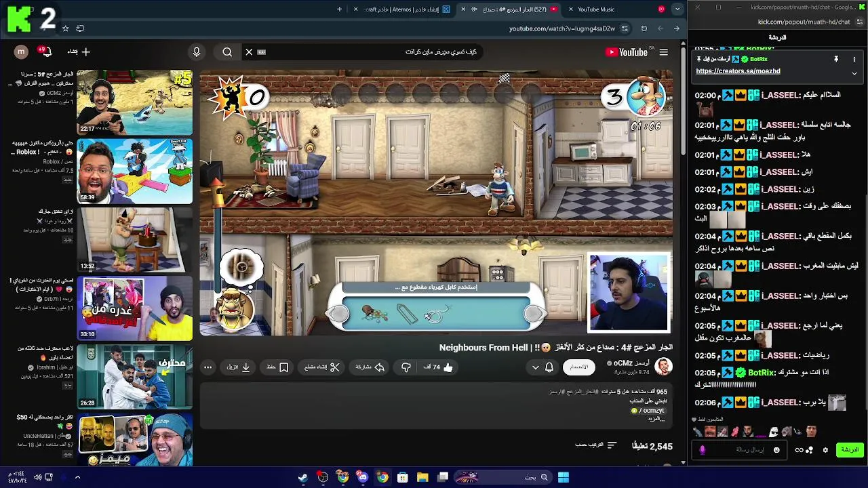
Task: Click the YouTube search magnifier button
Action: click(x=227, y=52)
